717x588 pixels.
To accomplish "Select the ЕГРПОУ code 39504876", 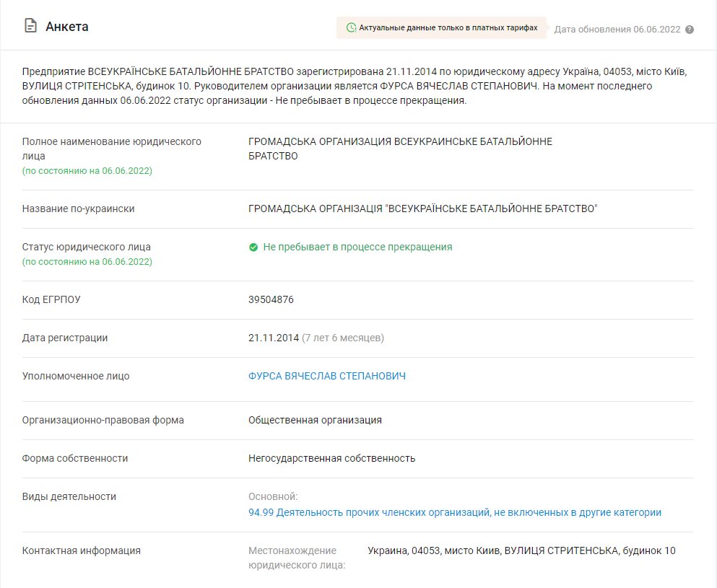I will [x=271, y=299].
